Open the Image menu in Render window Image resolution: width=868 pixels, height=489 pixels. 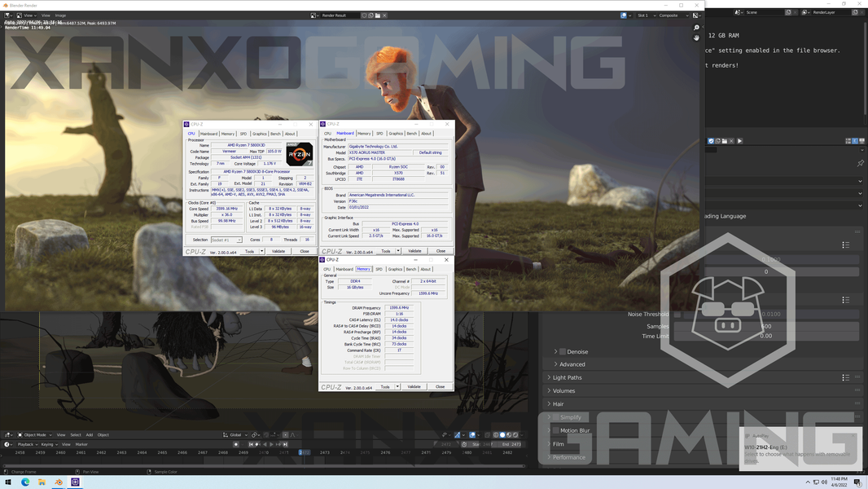[x=60, y=15]
